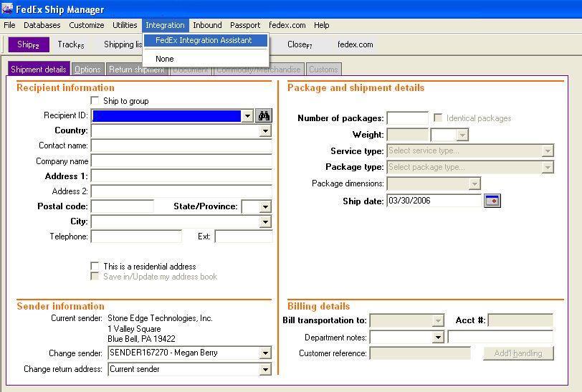Open the State/Province dropdown
Image resolution: width=582 pixels, height=392 pixels.
pyautogui.click(x=265, y=207)
